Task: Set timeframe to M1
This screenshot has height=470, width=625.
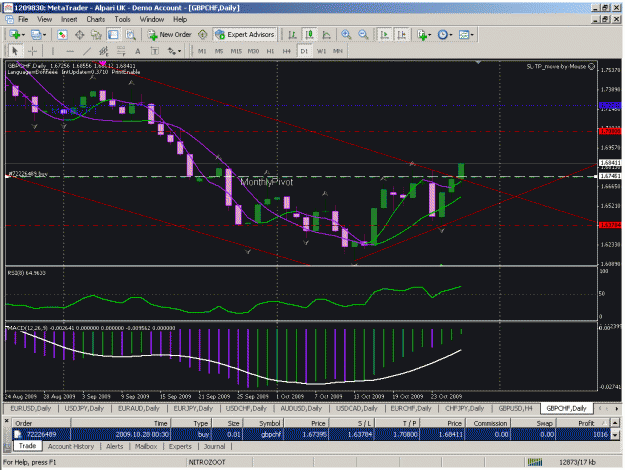Action: click(x=202, y=51)
